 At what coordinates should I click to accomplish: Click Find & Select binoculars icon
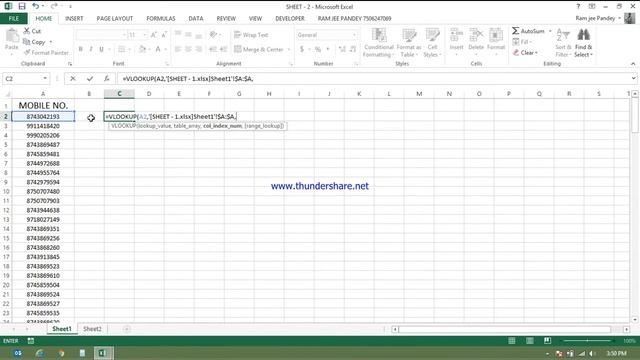pos(583,35)
